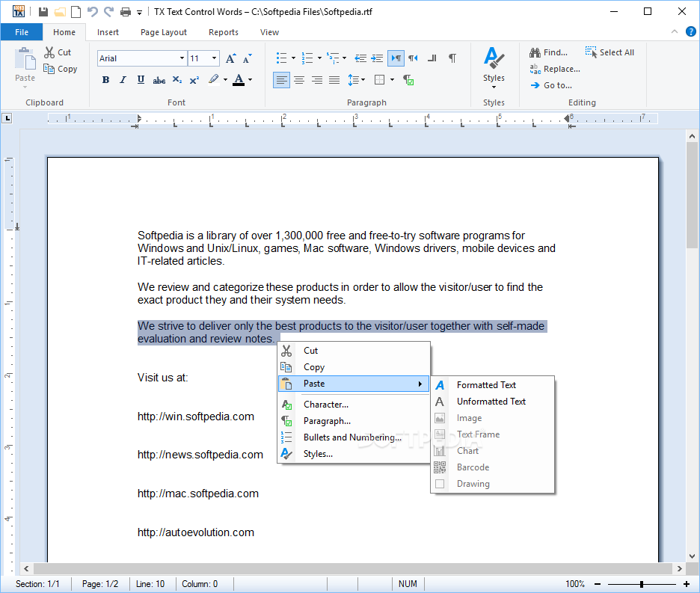Viewport: 700px width, 593px height.
Task: Switch to the Page Layout tab
Action: click(163, 32)
